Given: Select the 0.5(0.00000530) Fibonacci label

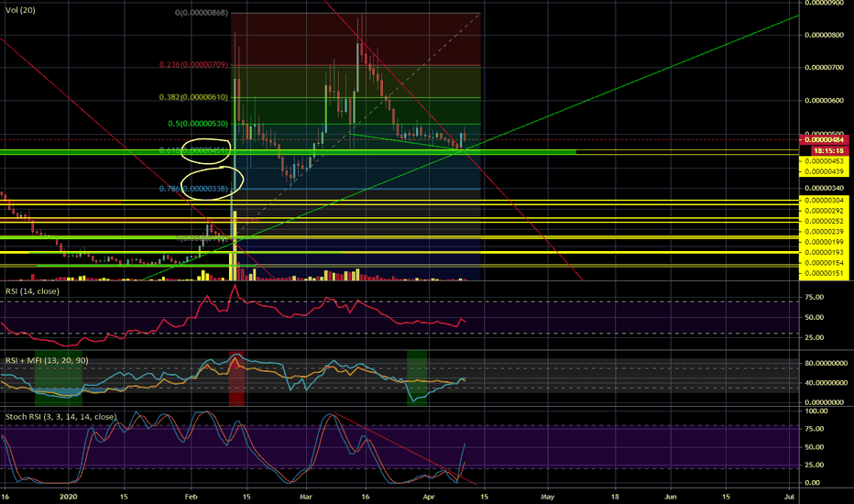Looking at the screenshot, I should coord(198,124).
